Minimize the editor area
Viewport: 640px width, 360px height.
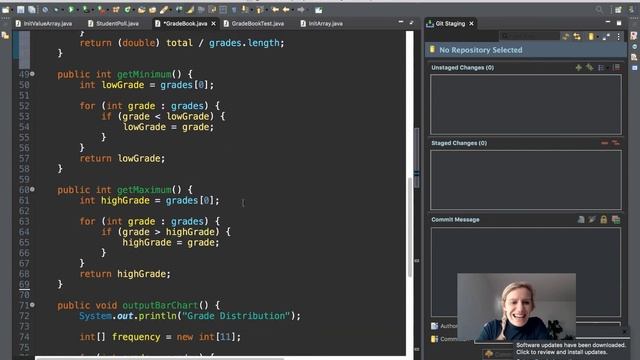point(401,22)
